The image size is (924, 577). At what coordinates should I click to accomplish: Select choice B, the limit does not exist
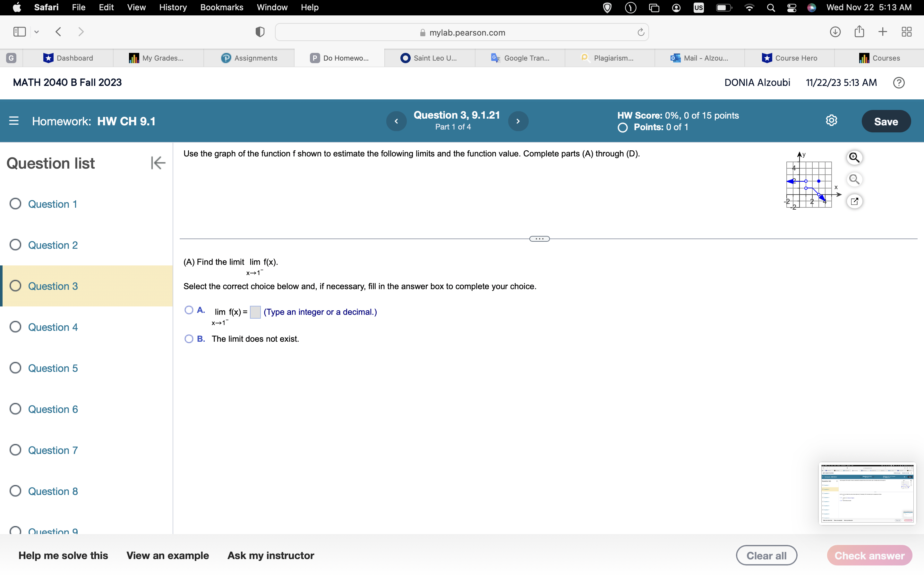coord(189,339)
